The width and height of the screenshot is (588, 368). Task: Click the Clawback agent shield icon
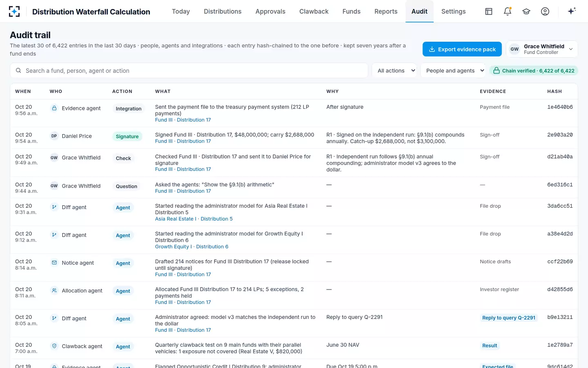54,346
